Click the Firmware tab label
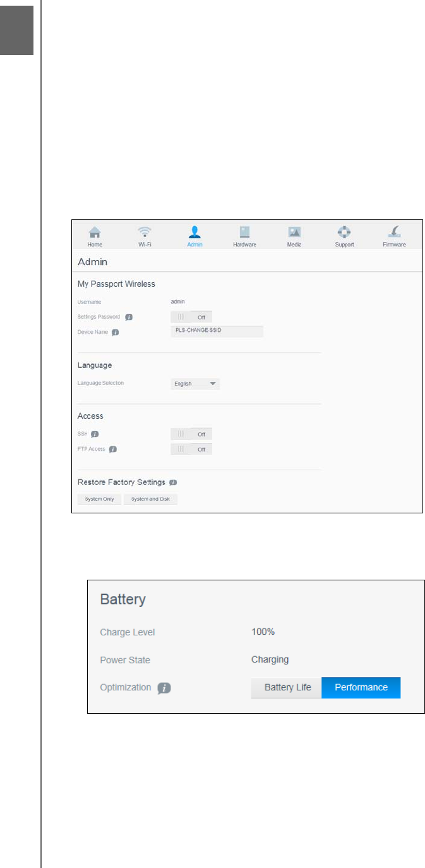 coord(394,244)
